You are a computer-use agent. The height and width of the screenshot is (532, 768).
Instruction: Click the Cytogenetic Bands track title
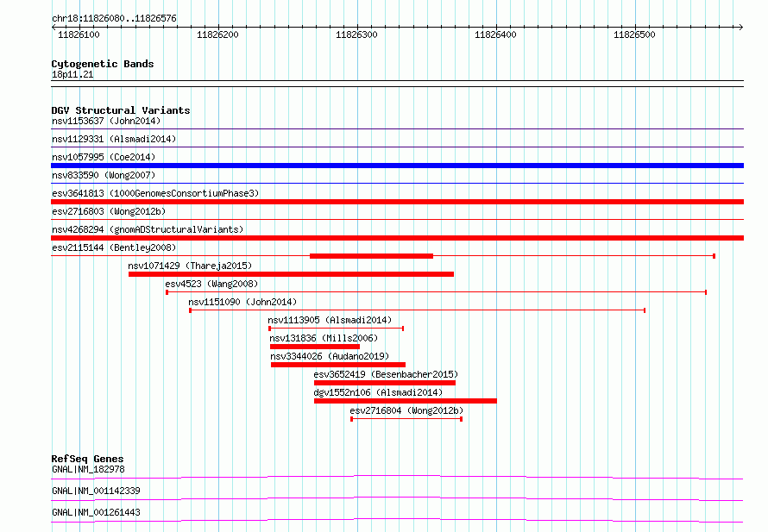[103, 64]
